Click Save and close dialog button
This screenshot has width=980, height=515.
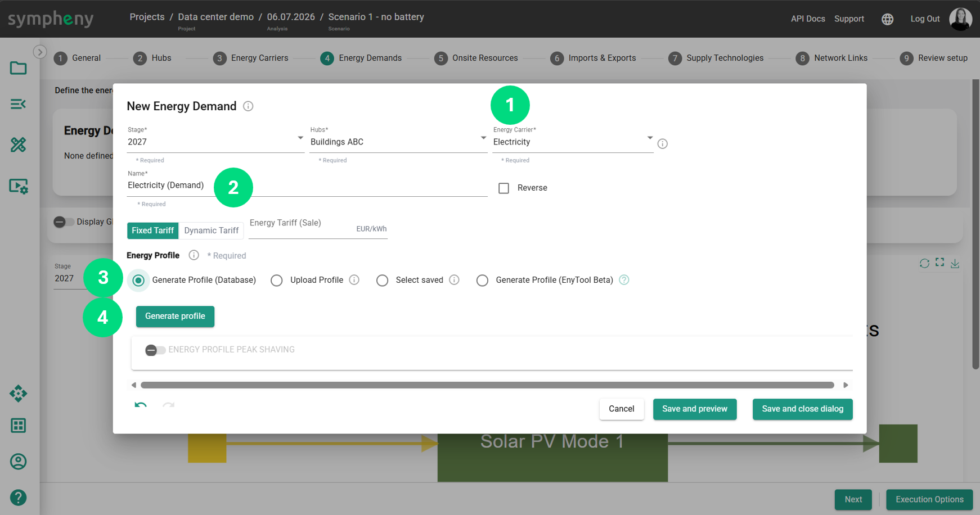[802, 409]
